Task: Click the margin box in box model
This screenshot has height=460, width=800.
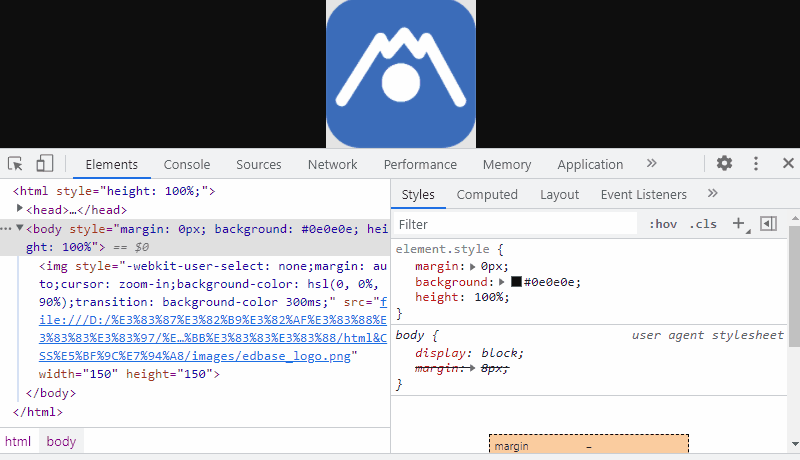Action: tap(589, 444)
